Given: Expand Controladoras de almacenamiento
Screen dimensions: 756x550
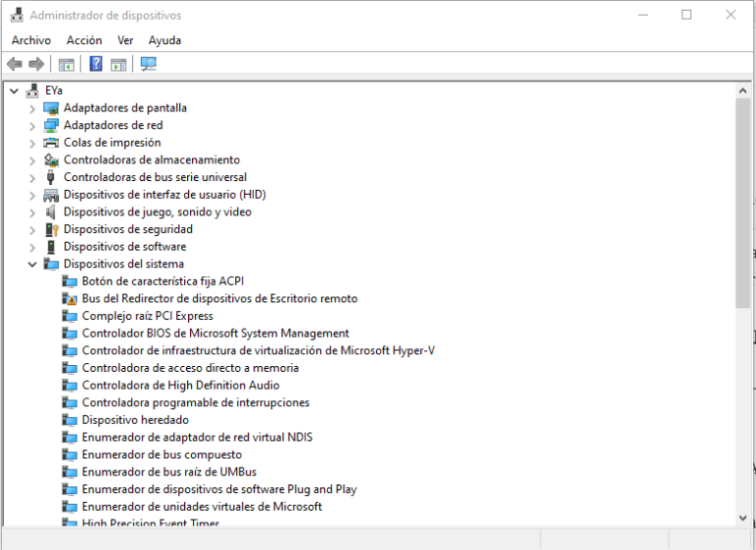Looking at the screenshot, I should (x=32, y=160).
